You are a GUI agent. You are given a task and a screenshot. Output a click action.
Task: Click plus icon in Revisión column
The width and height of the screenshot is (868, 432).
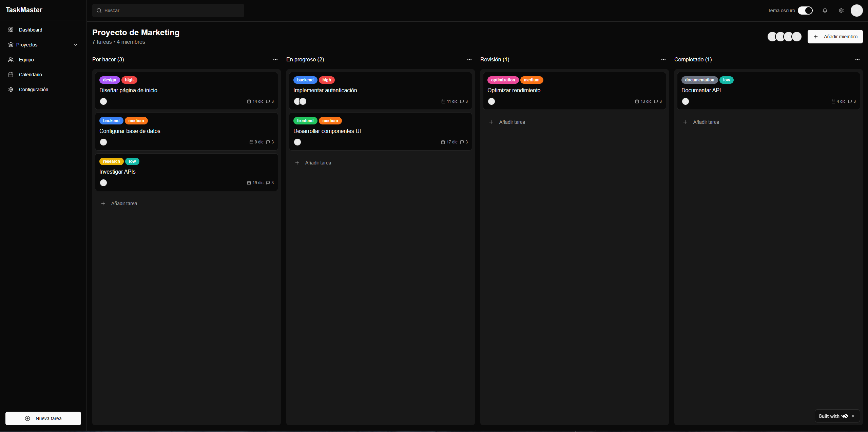coord(491,122)
